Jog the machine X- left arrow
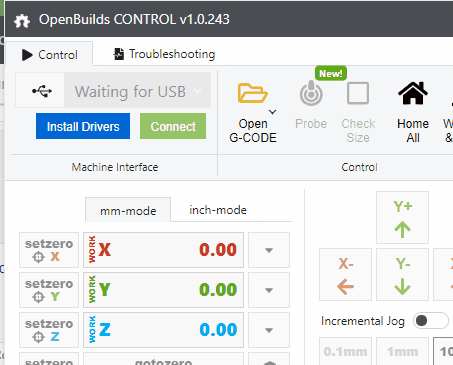This screenshot has height=365, width=453. 345,274
